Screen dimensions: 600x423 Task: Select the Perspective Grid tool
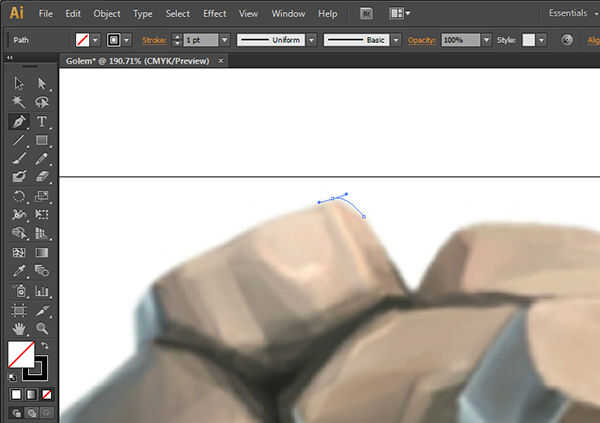click(x=41, y=233)
